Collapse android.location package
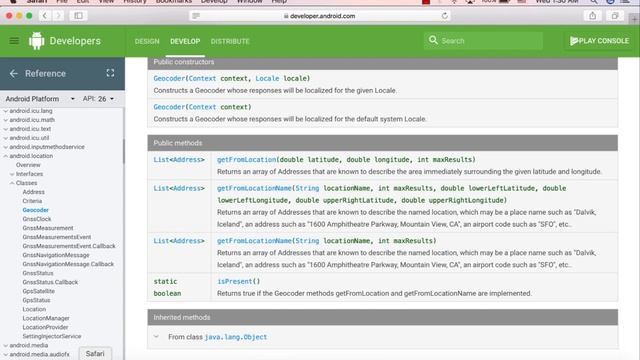 point(6,156)
